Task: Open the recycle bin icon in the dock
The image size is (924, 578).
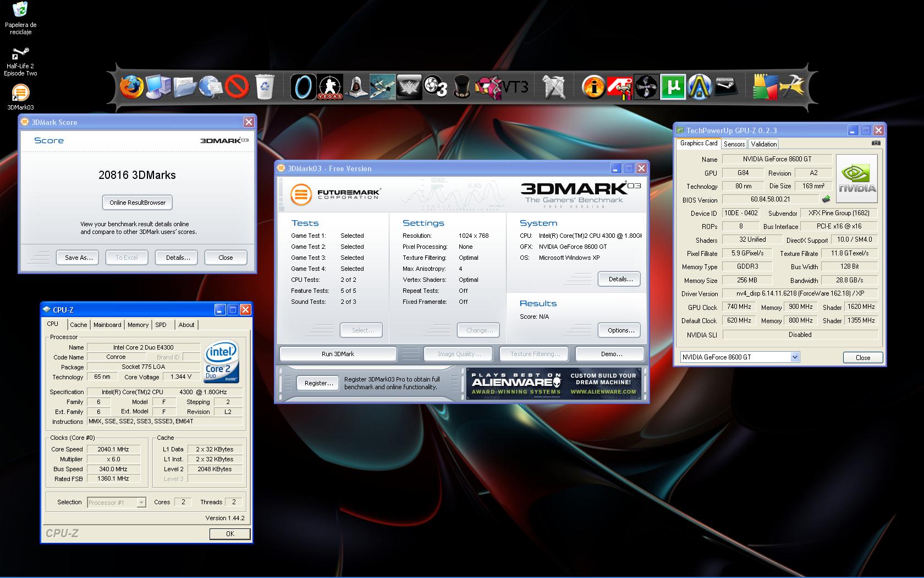Action: [x=265, y=87]
